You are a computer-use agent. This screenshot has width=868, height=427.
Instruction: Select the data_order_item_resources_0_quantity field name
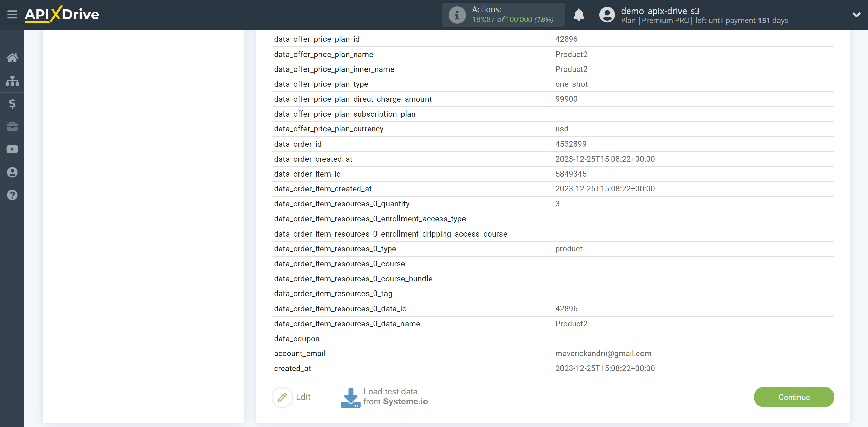(342, 204)
